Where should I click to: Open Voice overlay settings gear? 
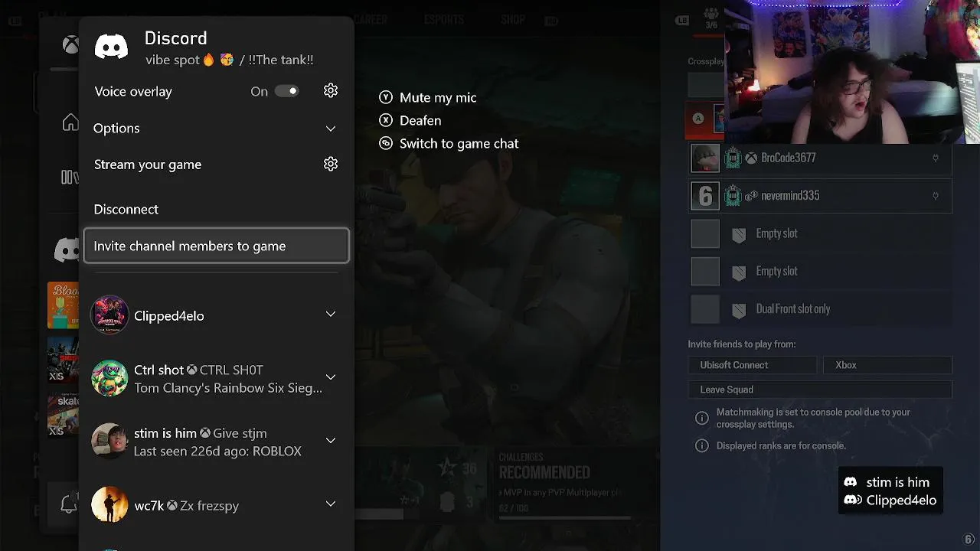[x=331, y=91]
